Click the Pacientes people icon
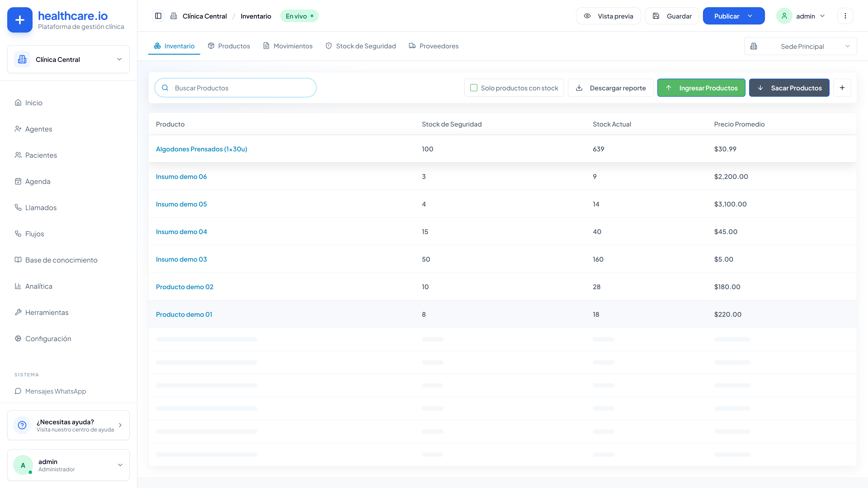868x488 pixels. [18, 155]
